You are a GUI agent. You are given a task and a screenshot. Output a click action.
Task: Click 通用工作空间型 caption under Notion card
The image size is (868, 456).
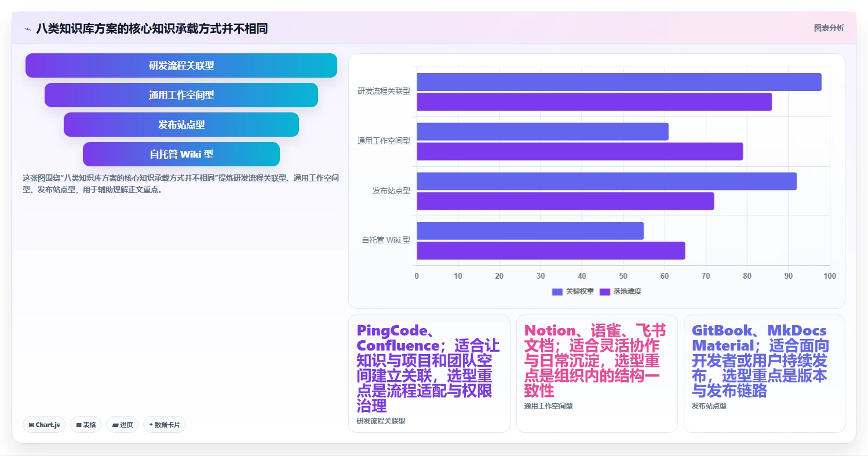point(548,406)
